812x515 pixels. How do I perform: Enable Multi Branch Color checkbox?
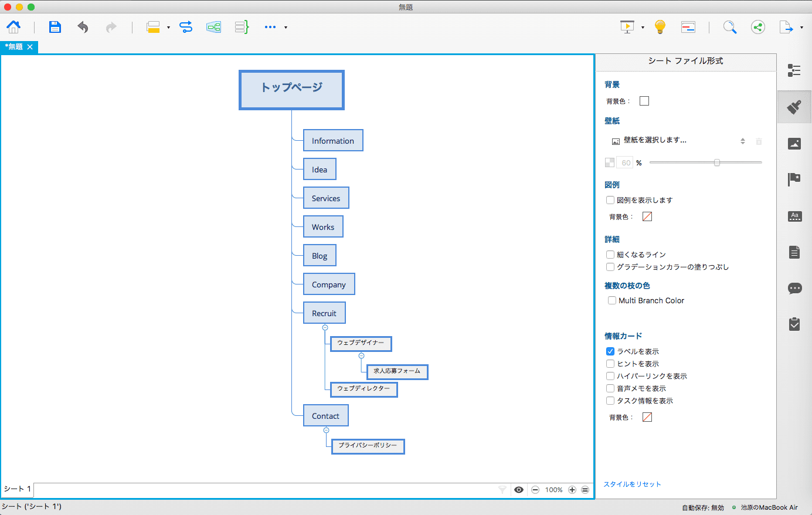coord(612,300)
